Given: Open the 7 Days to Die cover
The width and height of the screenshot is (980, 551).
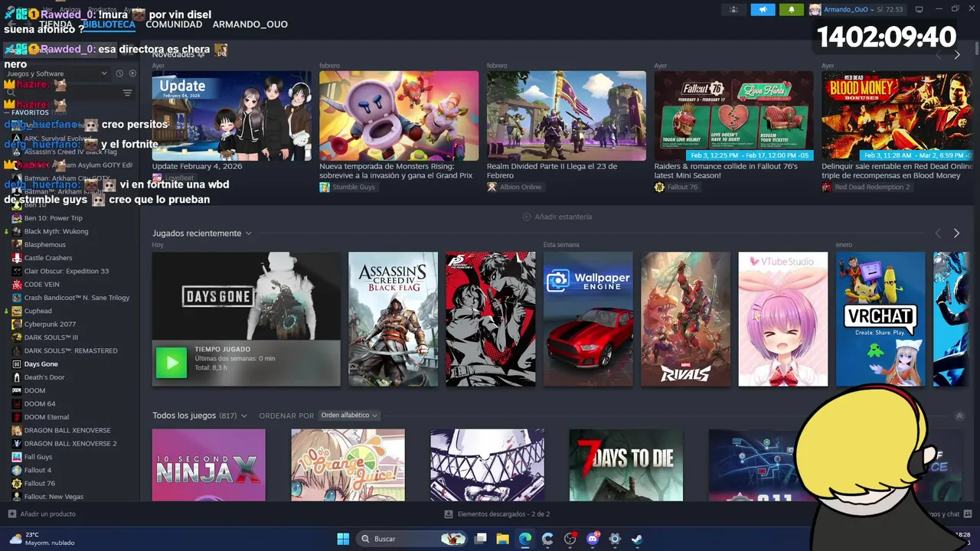Looking at the screenshot, I should pos(626,465).
